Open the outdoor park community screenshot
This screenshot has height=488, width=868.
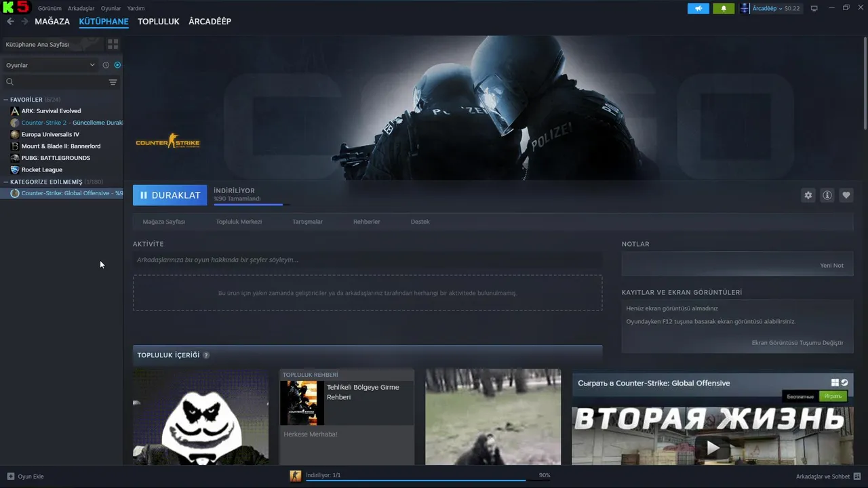pyautogui.click(x=493, y=417)
